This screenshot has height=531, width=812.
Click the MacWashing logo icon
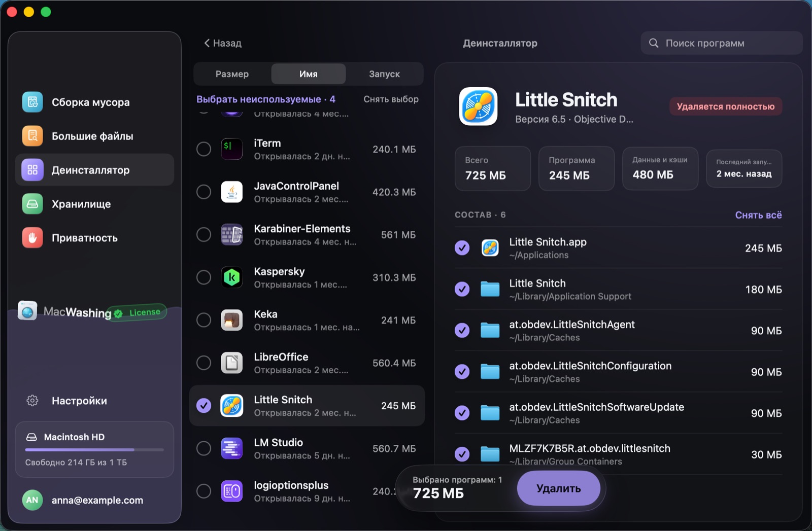(x=27, y=310)
